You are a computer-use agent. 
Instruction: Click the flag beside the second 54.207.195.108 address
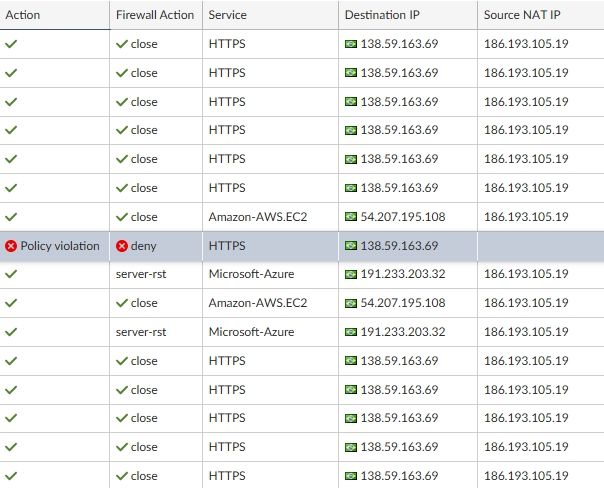click(x=350, y=303)
